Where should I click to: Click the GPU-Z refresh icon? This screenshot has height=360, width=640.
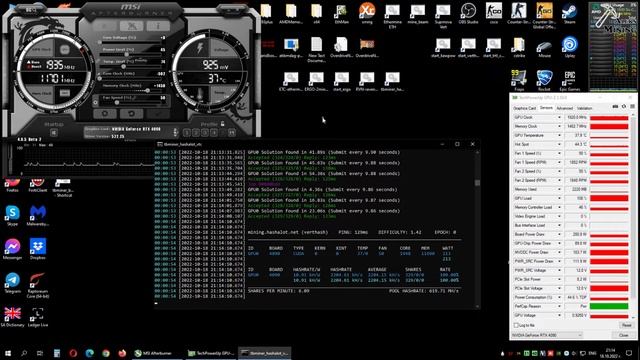[624, 107]
